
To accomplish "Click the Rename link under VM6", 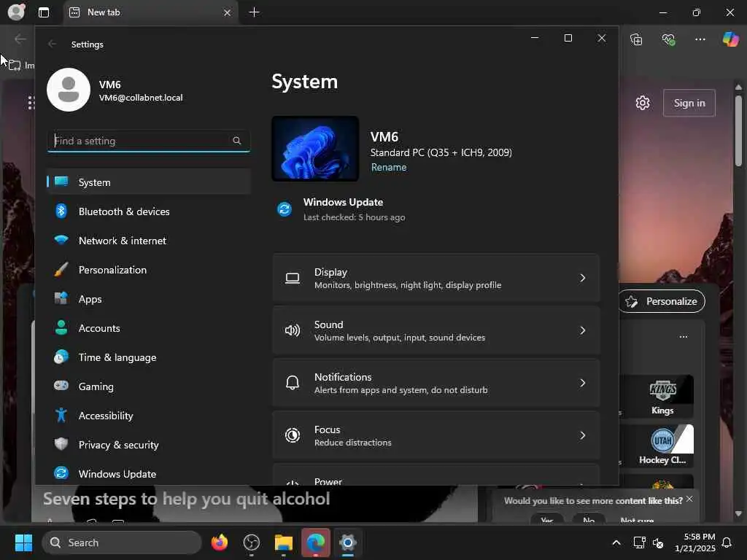I will (389, 167).
